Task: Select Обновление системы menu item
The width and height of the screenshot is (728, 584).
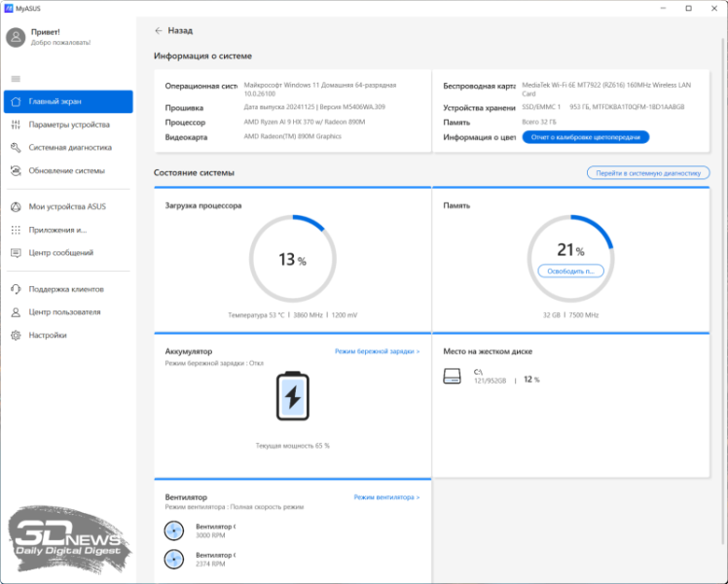Action: pos(66,171)
